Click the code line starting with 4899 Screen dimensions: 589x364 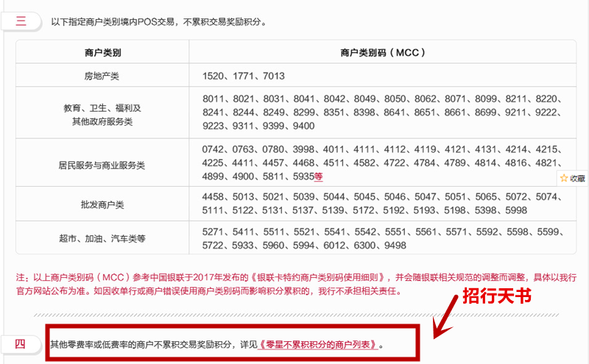[263, 176]
